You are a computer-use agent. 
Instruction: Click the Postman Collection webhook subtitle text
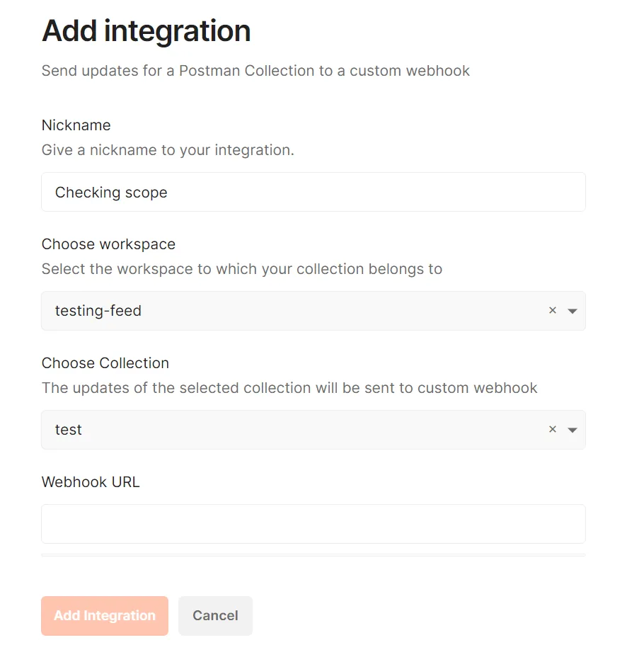(255, 71)
